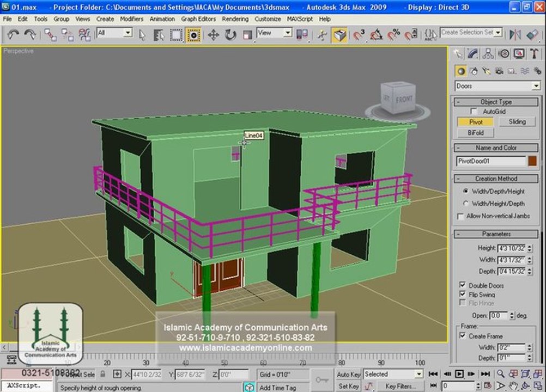Select the Move transform tool
Screen dimensions: 546x392
213,35
